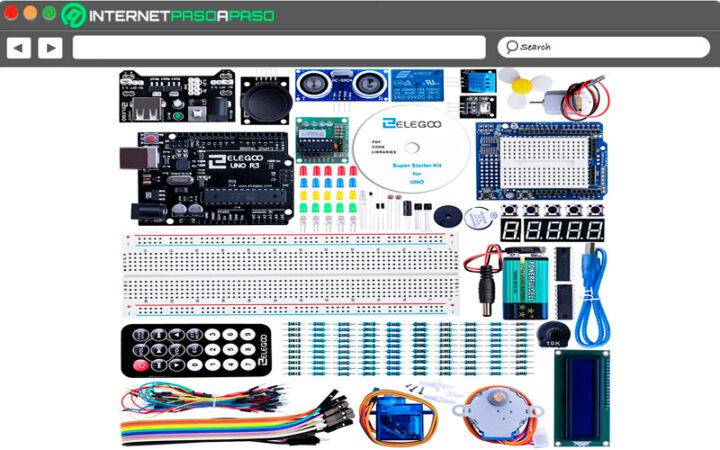This screenshot has height=450, width=720.
Task: Select the Elegoo infrared remote control
Action: [x=196, y=350]
